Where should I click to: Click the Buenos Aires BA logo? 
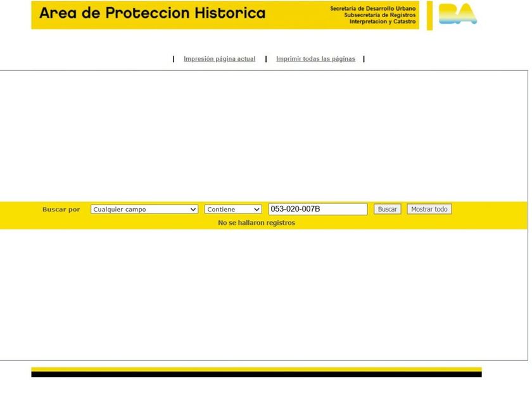coord(458,14)
